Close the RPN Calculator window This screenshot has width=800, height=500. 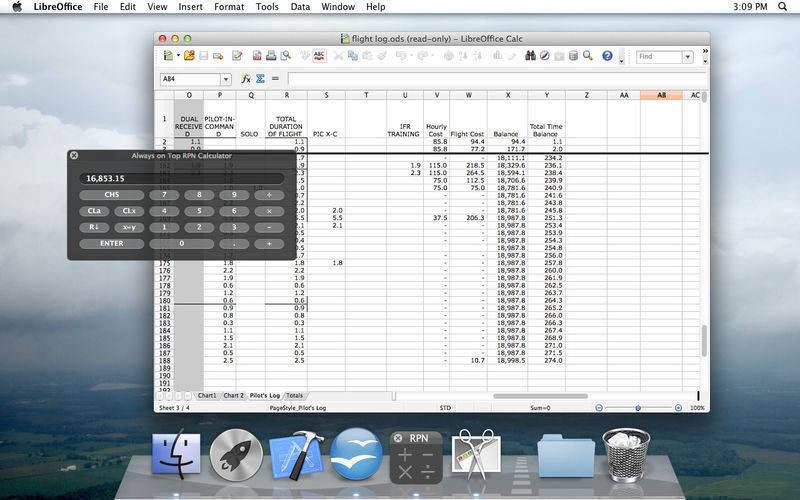[74, 155]
